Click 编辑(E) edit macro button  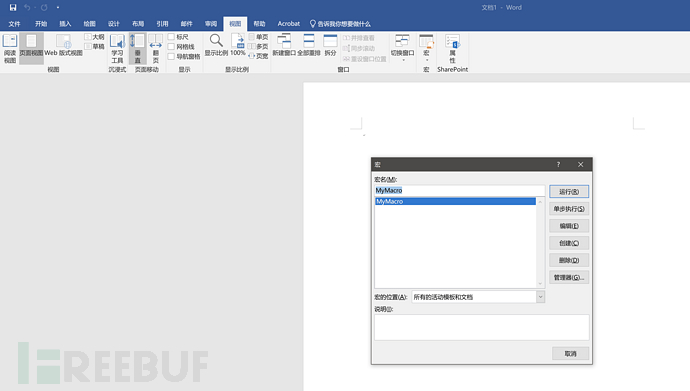pyautogui.click(x=569, y=226)
